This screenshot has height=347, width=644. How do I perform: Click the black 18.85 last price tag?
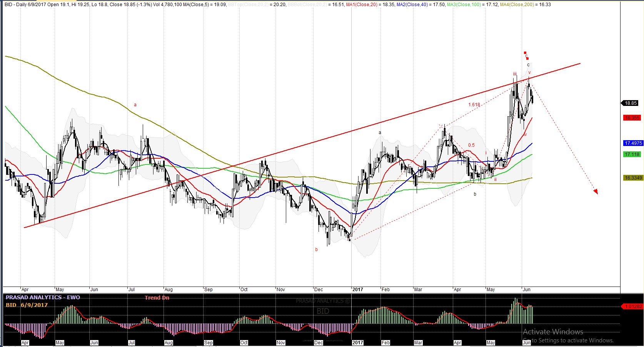coord(631,103)
